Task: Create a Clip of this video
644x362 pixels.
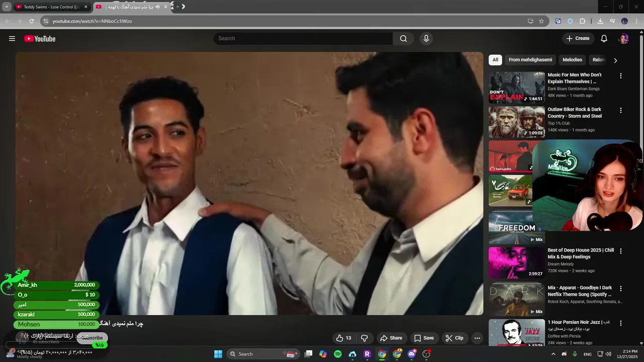Action: tap(454, 338)
